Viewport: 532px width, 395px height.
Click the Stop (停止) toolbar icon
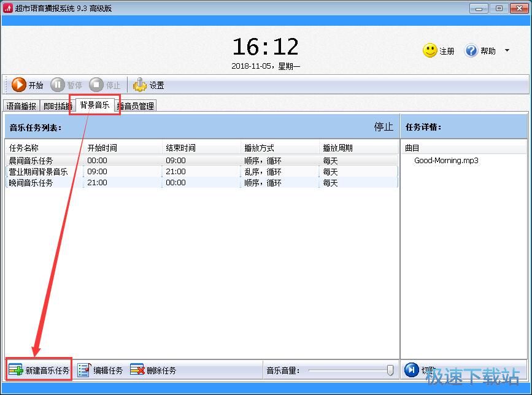96,85
